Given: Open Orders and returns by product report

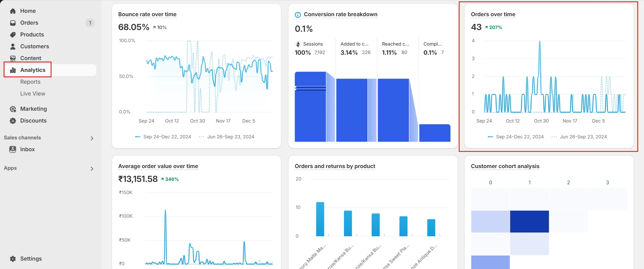Looking at the screenshot, I should [x=335, y=166].
